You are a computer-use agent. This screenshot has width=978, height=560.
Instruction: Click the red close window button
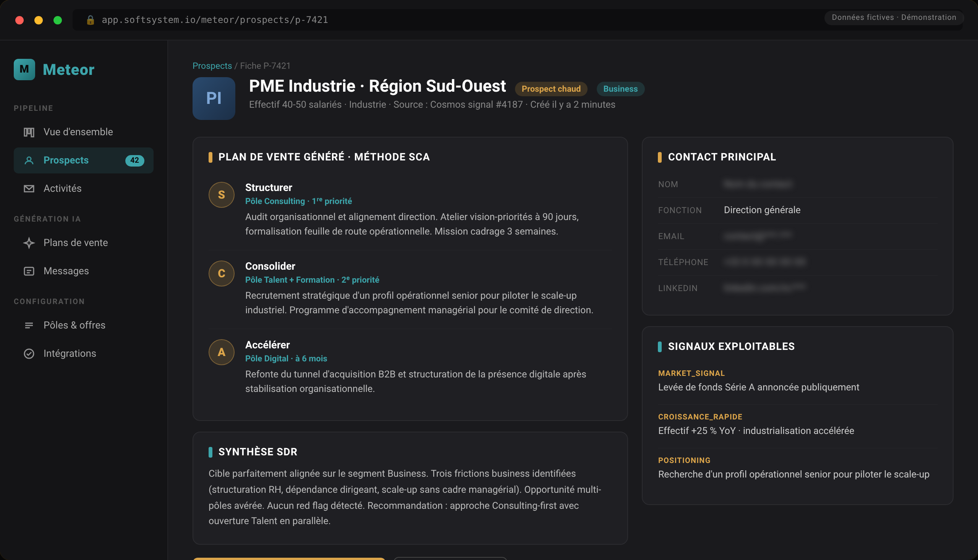click(x=19, y=20)
